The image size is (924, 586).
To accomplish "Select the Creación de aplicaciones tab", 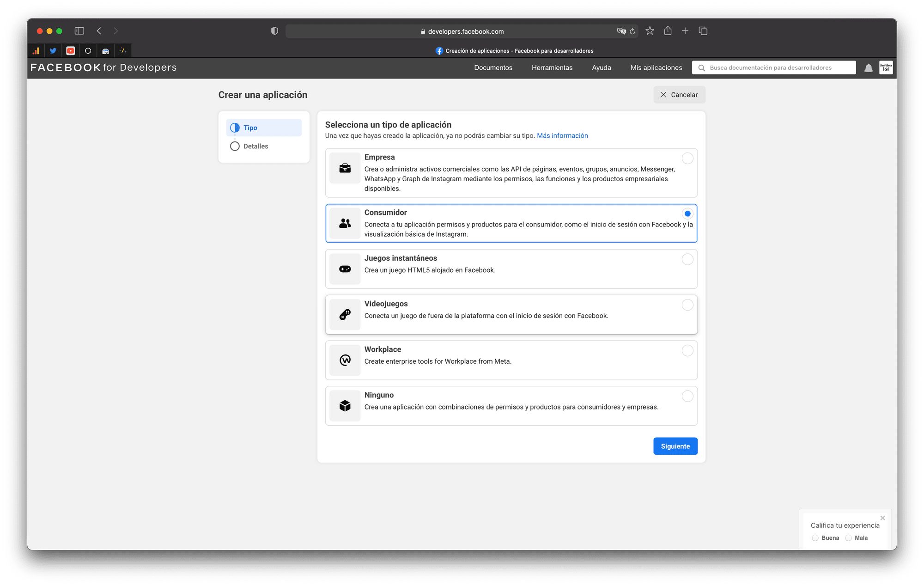I will (x=514, y=51).
